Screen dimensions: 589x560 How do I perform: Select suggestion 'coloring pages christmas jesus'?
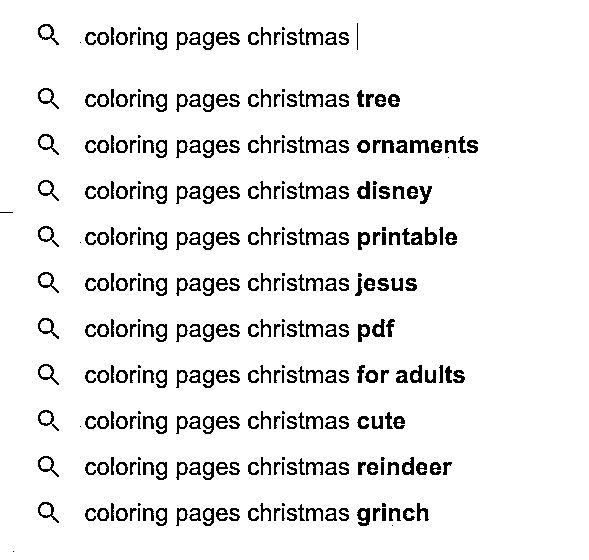(251, 283)
